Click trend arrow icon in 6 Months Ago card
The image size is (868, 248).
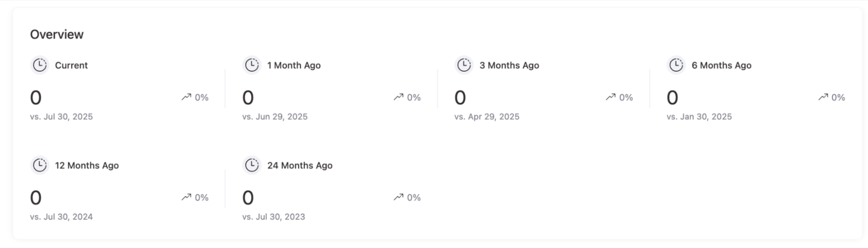click(823, 97)
